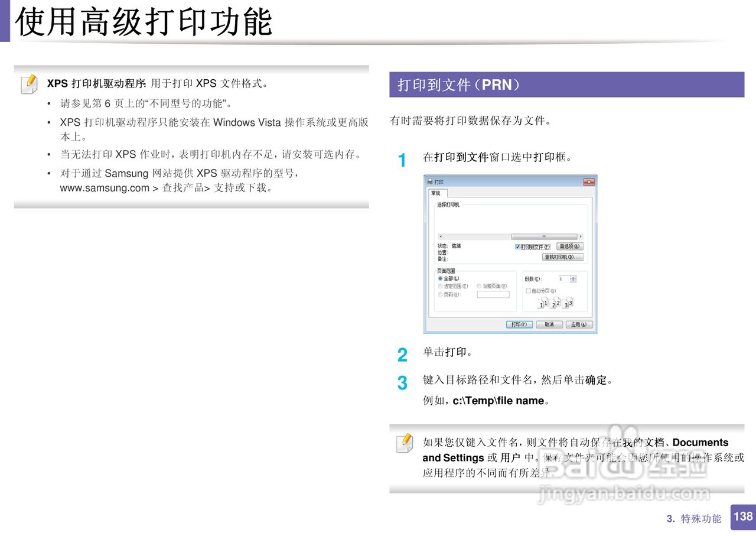Enable the 自动分页 checkbox

[x=528, y=291]
